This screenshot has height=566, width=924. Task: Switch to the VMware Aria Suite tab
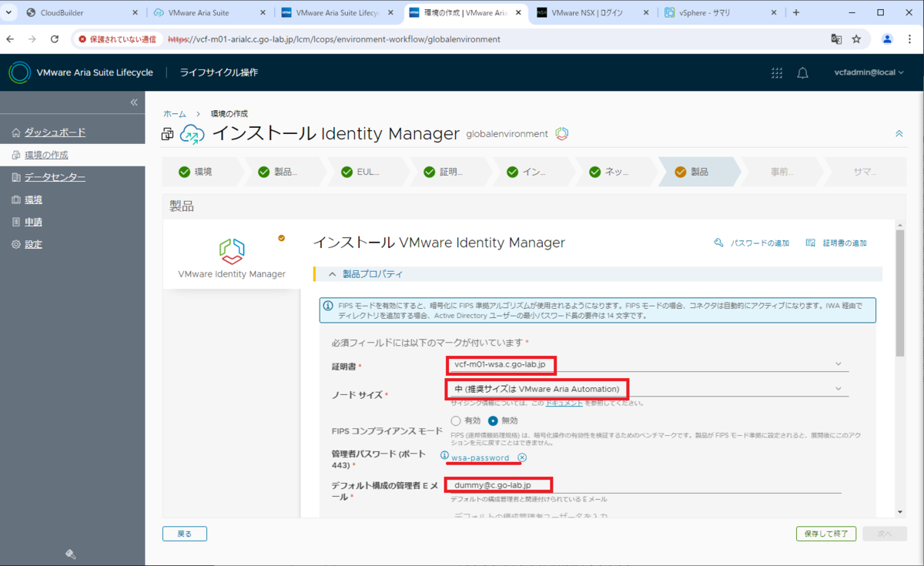pos(209,12)
